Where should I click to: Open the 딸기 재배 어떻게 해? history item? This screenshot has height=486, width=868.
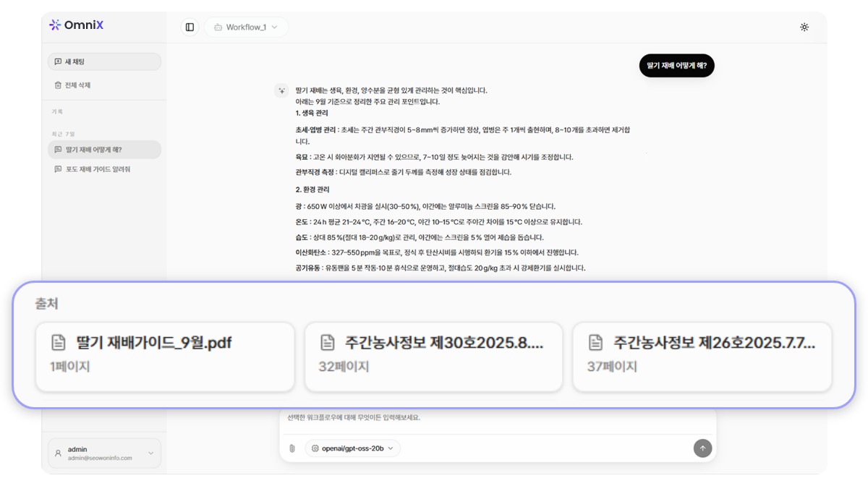(104, 150)
